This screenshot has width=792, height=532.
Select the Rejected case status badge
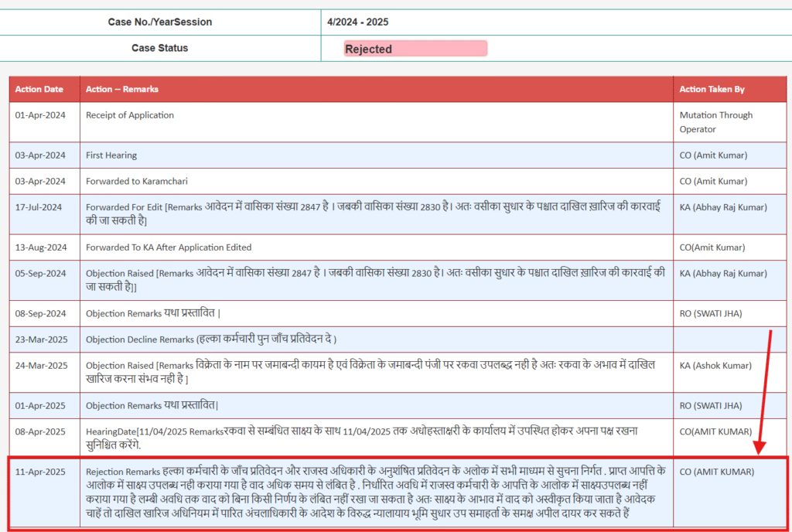click(415, 48)
